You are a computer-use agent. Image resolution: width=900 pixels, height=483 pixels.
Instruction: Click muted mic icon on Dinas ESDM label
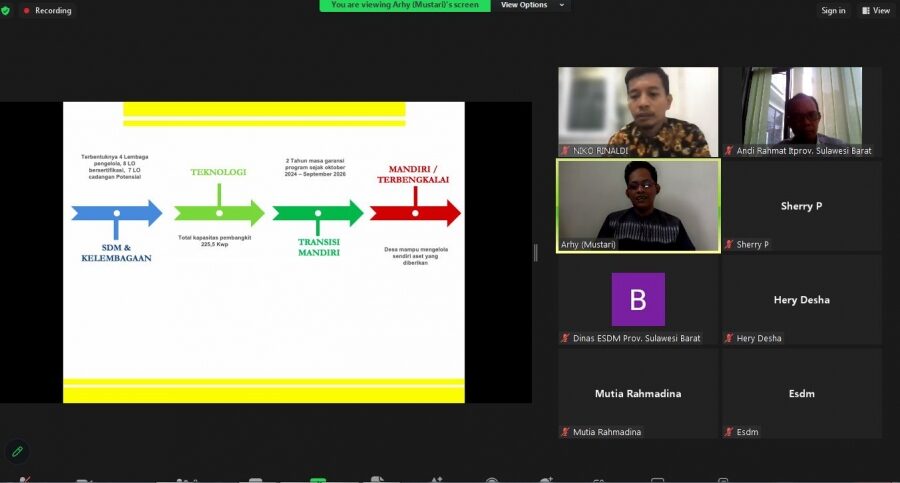click(565, 338)
